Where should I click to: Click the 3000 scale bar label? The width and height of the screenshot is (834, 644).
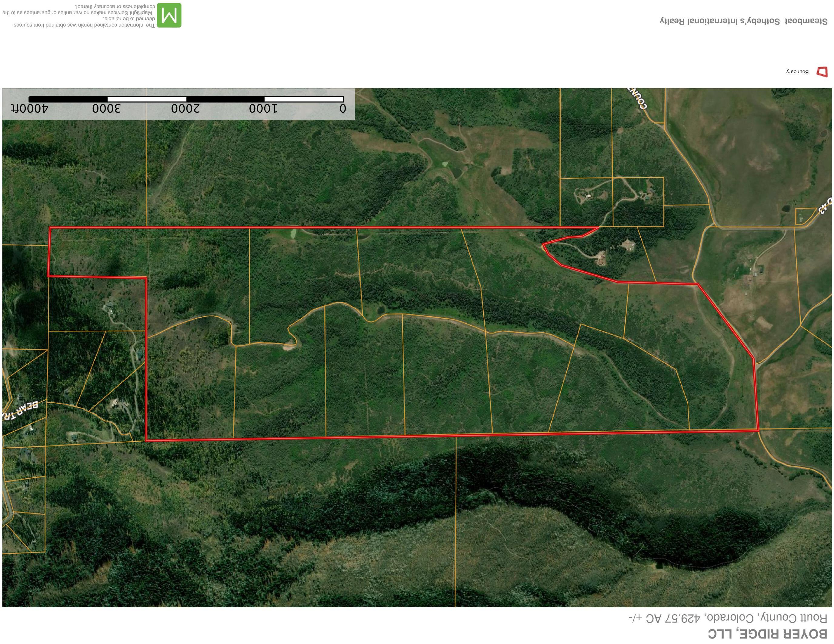click(x=106, y=108)
